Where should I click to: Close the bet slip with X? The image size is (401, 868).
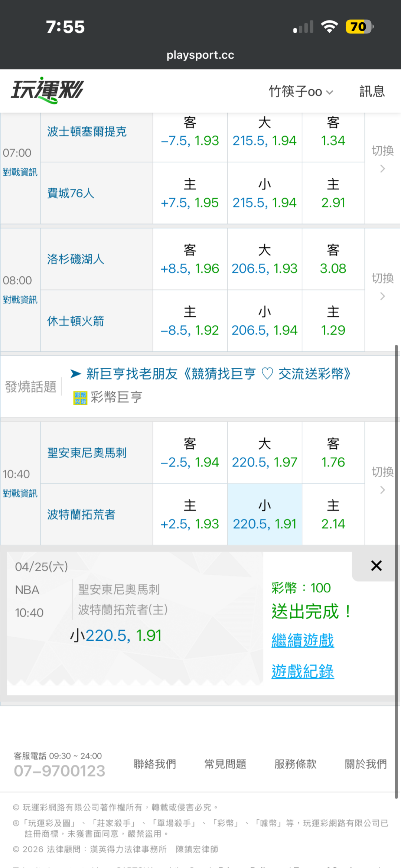[376, 566]
